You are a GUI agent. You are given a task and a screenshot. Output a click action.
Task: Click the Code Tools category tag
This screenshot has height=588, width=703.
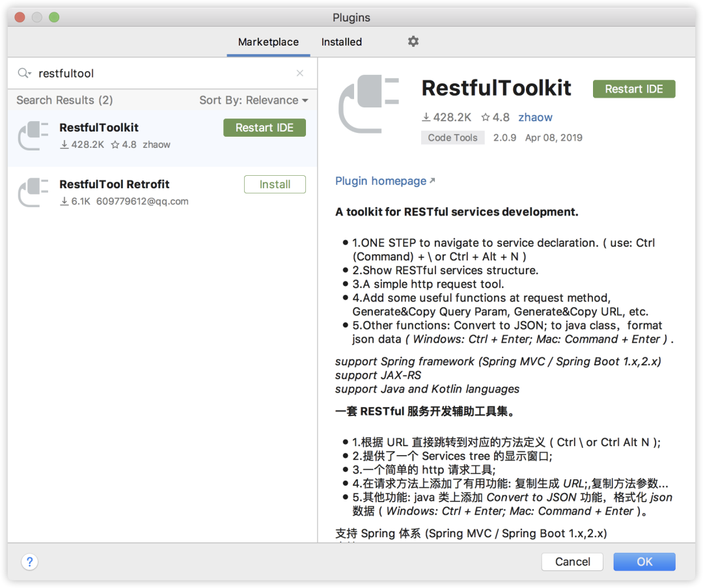click(452, 137)
